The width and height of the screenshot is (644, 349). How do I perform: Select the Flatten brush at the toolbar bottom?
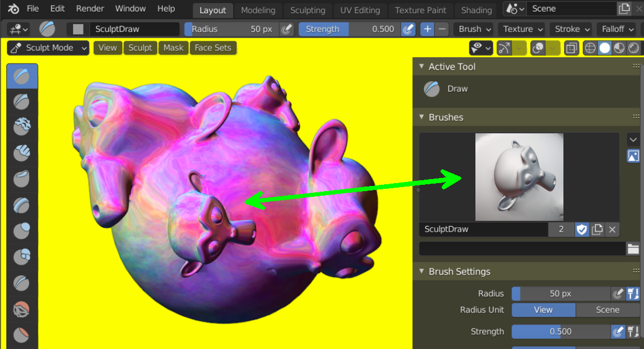coord(21,335)
